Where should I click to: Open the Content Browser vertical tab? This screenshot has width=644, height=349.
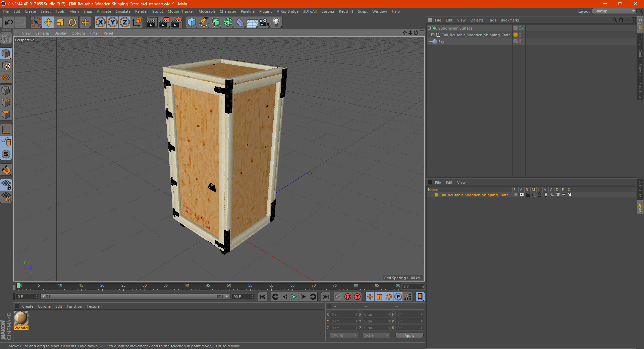coord(640,63)
